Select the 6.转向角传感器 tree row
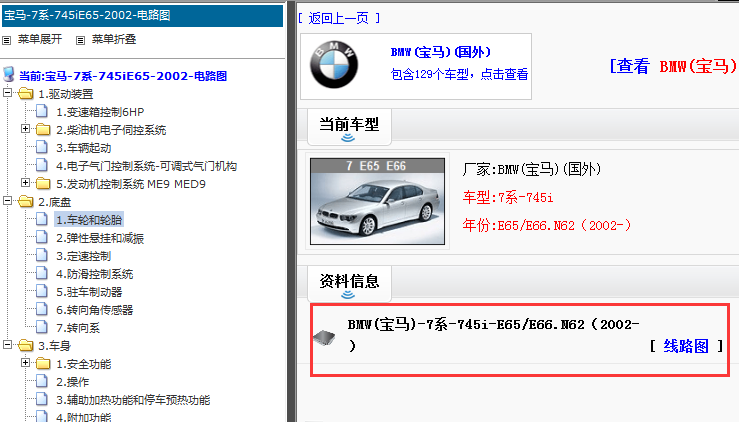This screenshot has width=739, height=422. pos(94,309)
